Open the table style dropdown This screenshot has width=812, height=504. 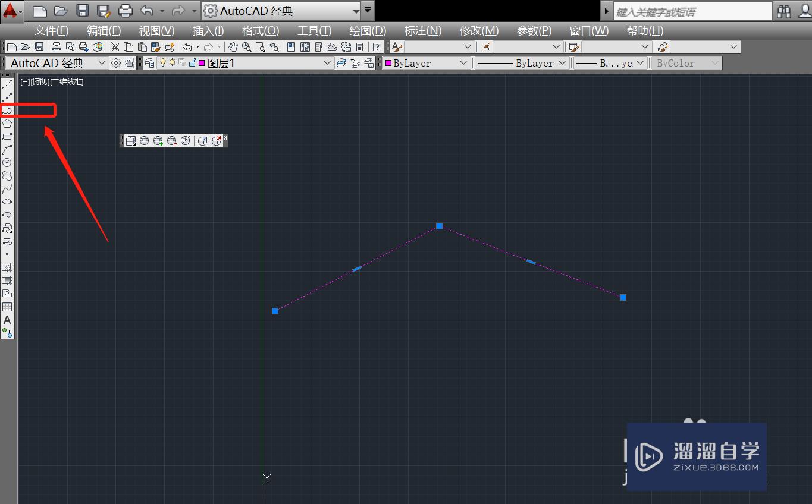click(616, 47)
